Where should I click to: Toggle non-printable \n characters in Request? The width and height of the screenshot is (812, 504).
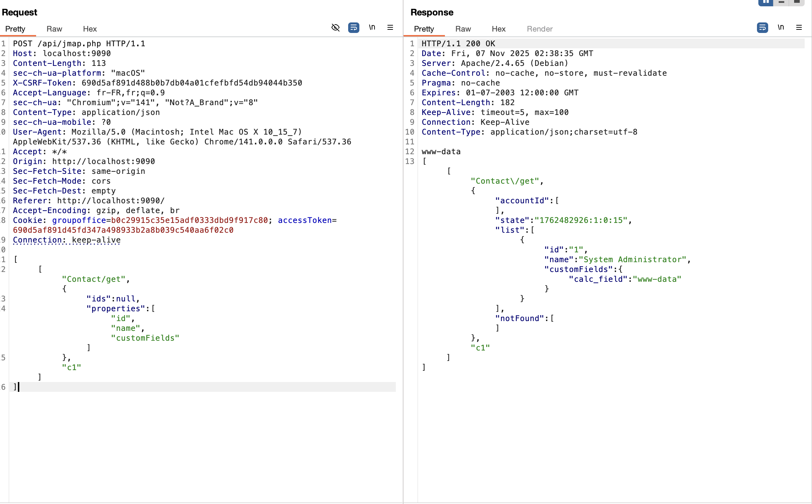[372, 27]
